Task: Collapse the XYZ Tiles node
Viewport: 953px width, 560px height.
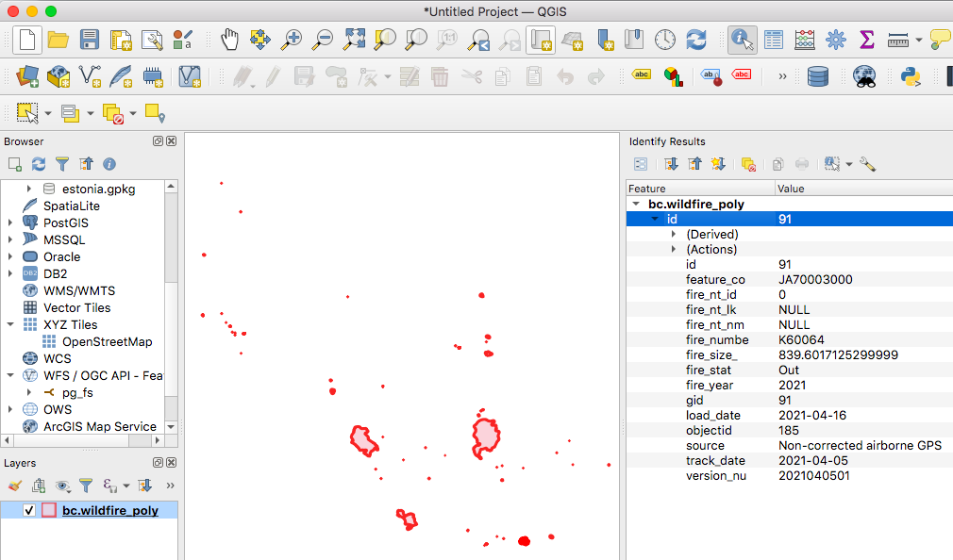Action: coord(10,325)
